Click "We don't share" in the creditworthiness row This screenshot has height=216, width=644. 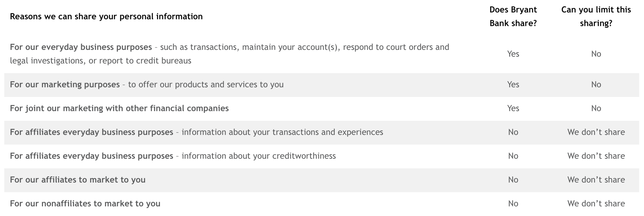click(x=596, y=156)
